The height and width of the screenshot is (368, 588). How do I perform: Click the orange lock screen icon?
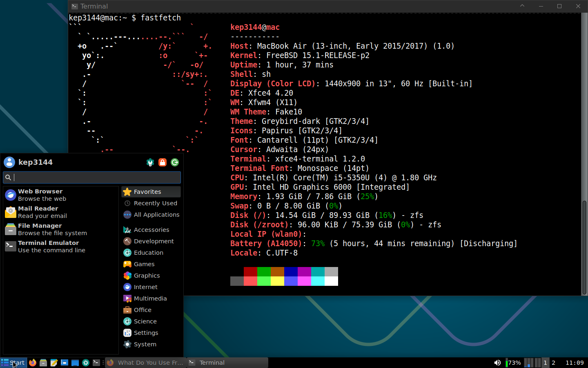[163, 162]
